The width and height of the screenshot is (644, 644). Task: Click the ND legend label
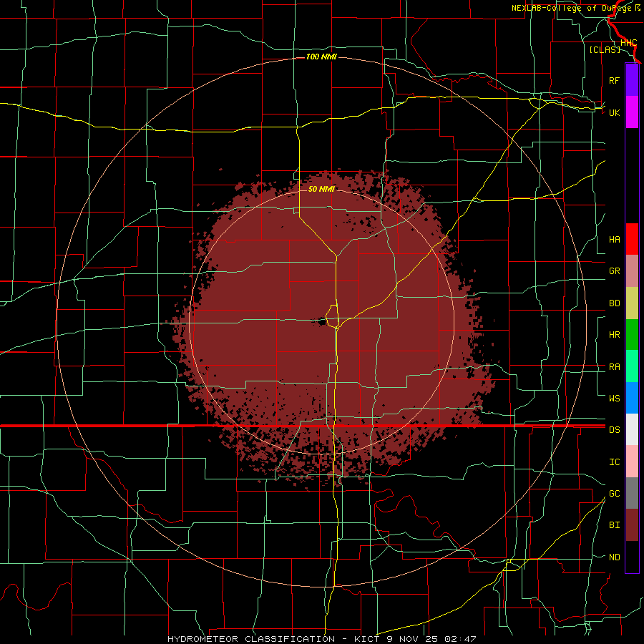(614, 557)
